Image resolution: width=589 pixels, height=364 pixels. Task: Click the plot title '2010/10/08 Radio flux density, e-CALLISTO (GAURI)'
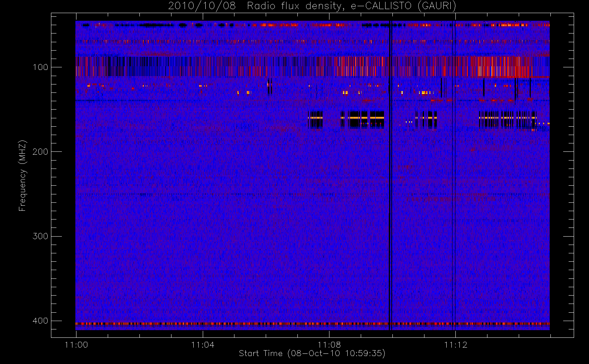(x=312, y=6)
